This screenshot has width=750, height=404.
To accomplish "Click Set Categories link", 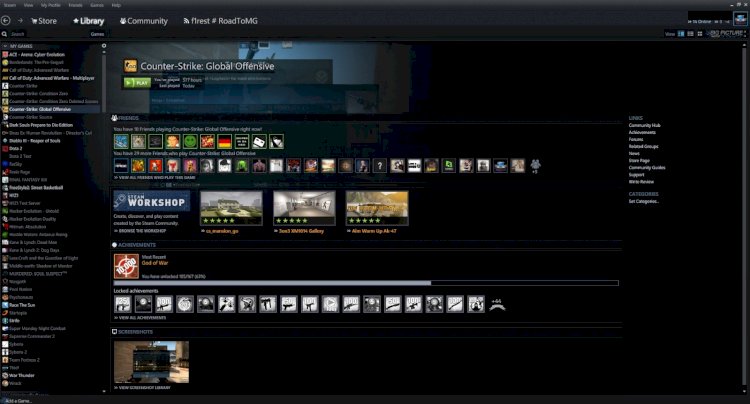I will click(x=644, y=201).
